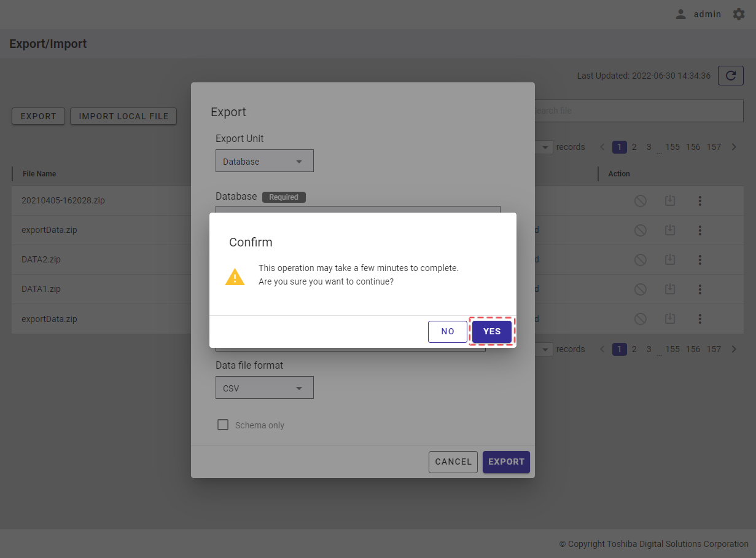Click the warning triangle icon in dialog
This screenshot has width=756, height=558.
(235, 277)
